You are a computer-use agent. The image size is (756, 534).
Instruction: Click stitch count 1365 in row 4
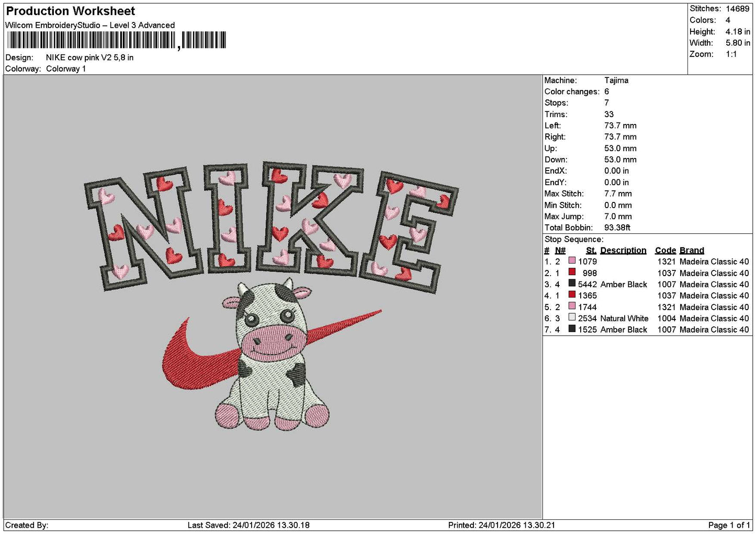tap(588, 296)
